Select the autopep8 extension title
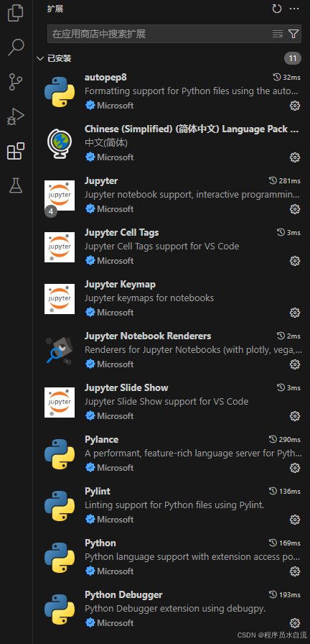The image size is (310, 644). tap(105, 78)
